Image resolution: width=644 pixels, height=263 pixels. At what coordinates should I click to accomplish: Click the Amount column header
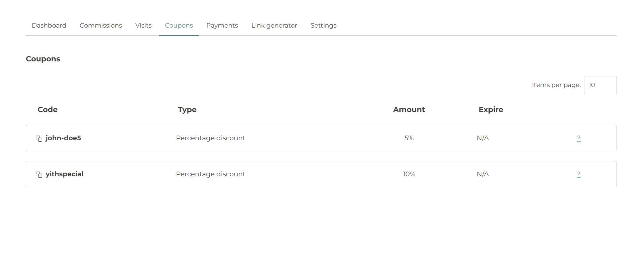point(409,110)
